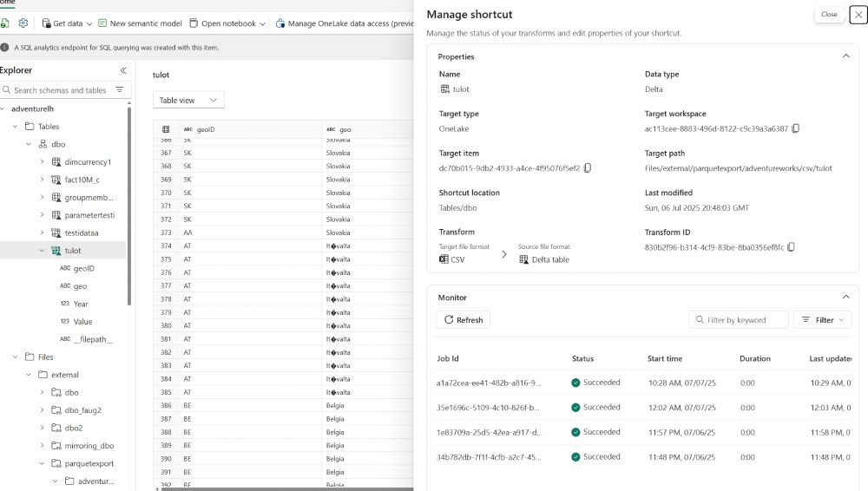Sort by the Job Id column header

(448, 358)
